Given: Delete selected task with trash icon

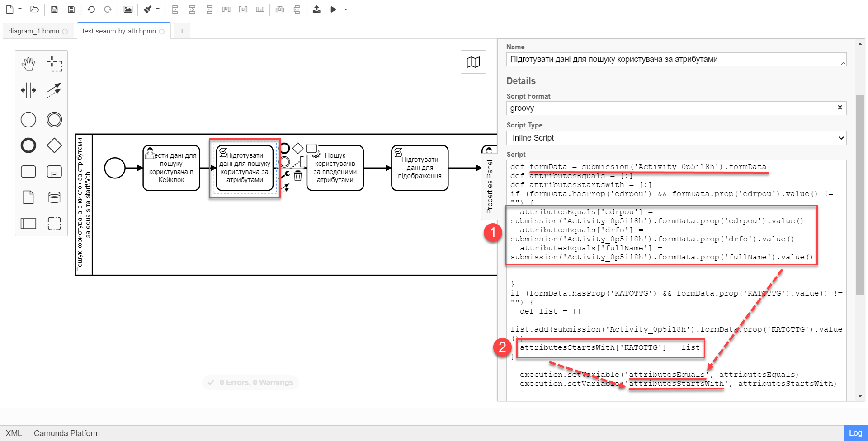Looking at the screenshot, I should [x=297, y=176].
